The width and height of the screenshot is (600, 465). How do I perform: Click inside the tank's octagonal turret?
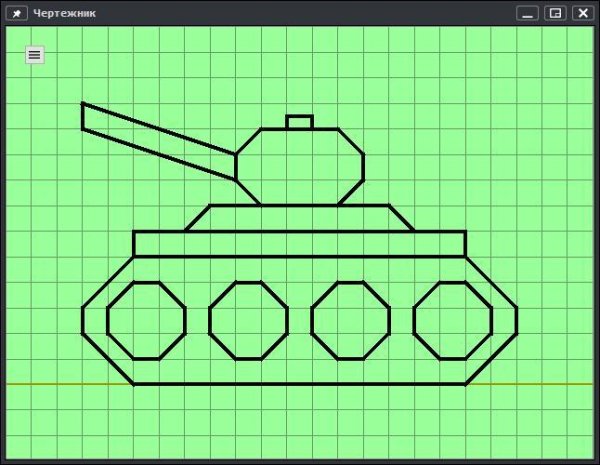pyautogui.click(x=299, y=167)
